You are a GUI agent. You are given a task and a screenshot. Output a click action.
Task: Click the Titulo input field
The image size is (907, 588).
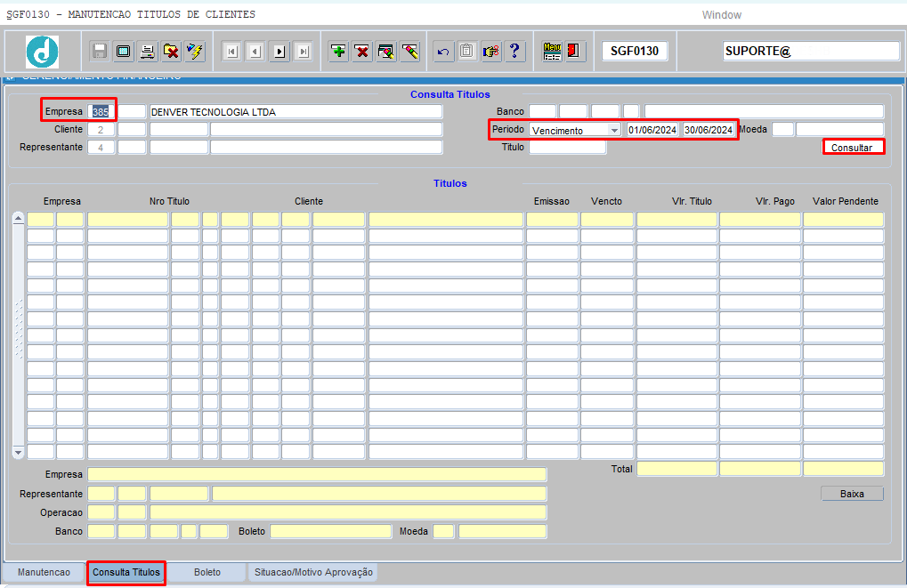(567, 148)
